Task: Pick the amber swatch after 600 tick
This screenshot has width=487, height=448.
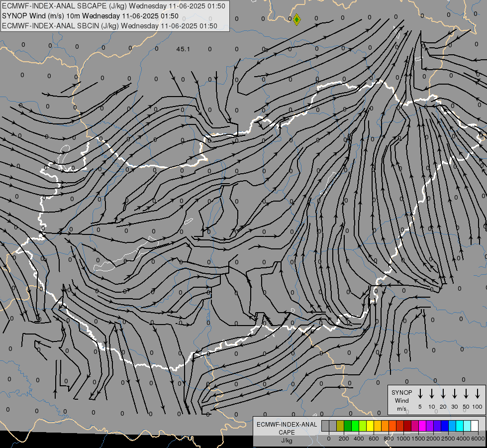Action: pyautogui.click(x=378, y=426)
